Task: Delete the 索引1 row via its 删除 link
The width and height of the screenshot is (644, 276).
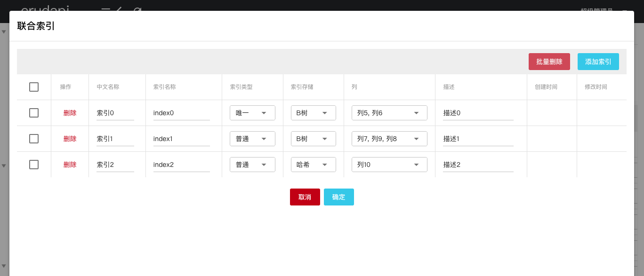Action: coord(70,139)
